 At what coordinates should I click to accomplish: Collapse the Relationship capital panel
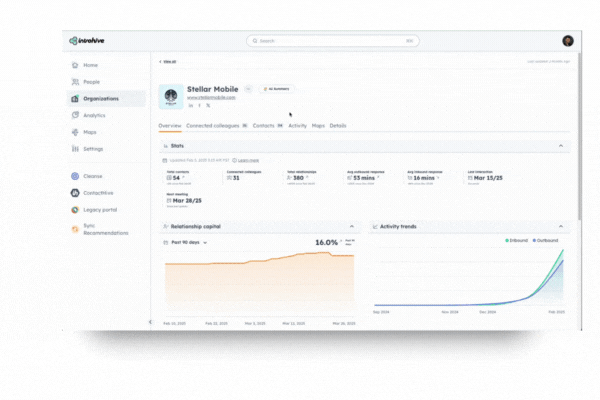(x=352, y=227)
